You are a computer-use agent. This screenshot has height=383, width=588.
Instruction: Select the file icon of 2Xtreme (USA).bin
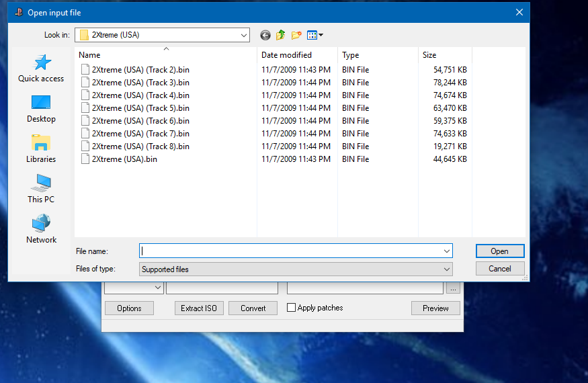pos(85,159)
